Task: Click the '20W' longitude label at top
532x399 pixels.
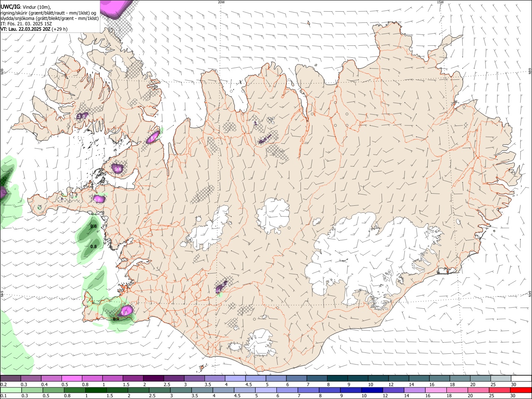Action: [x=221, y=2]
